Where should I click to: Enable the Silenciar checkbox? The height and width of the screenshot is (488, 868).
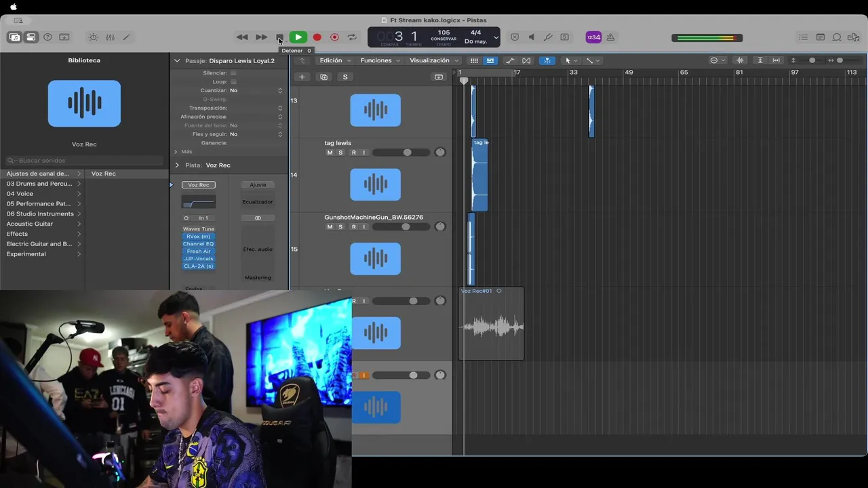pos(233,73)
